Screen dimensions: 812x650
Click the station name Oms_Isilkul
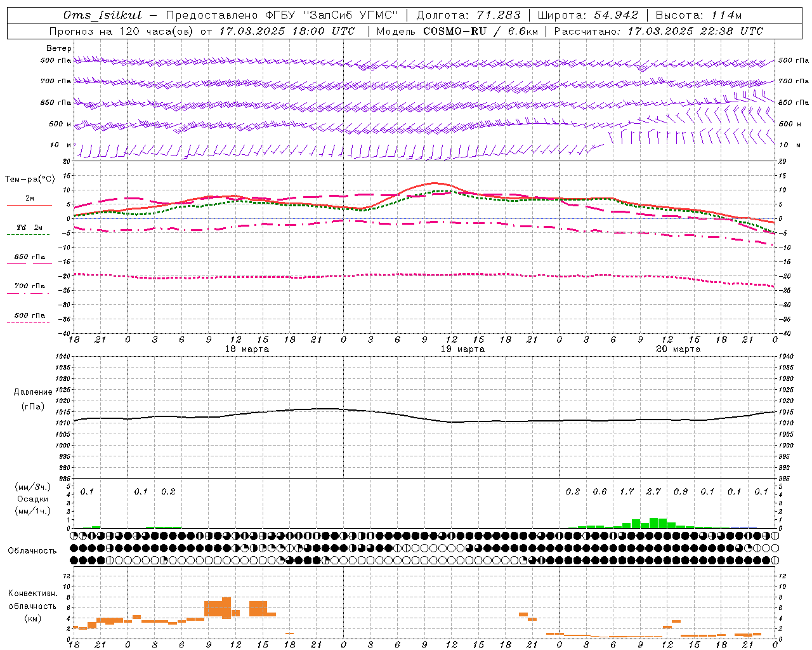point(103,15)
